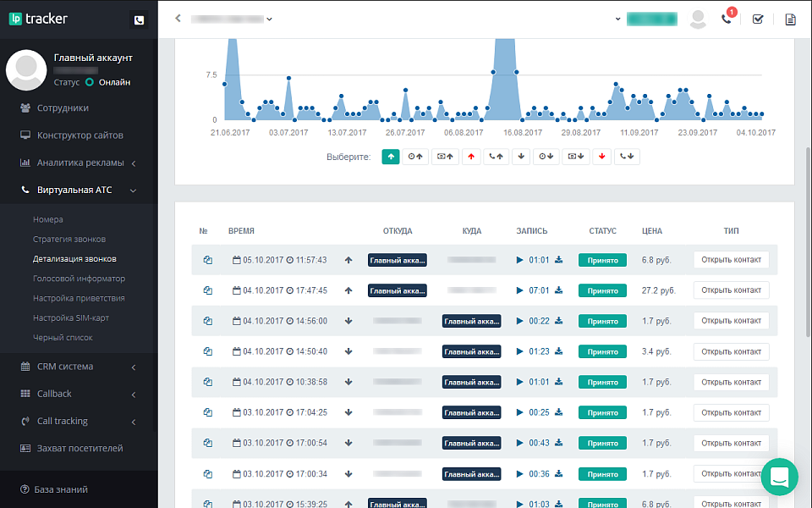Open База знаний link

pos(62,489)
